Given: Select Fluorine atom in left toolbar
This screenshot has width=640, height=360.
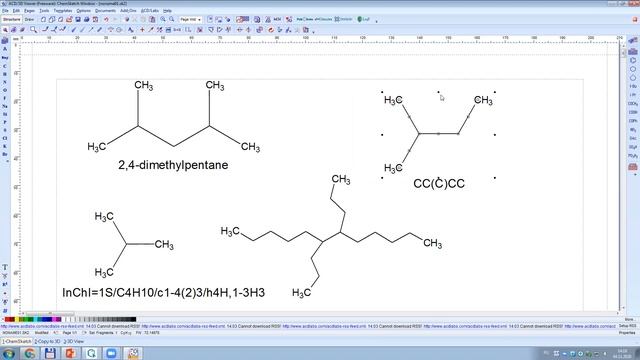Looking at the screenshot, I should pyautogui.click(x=5, y=98).
